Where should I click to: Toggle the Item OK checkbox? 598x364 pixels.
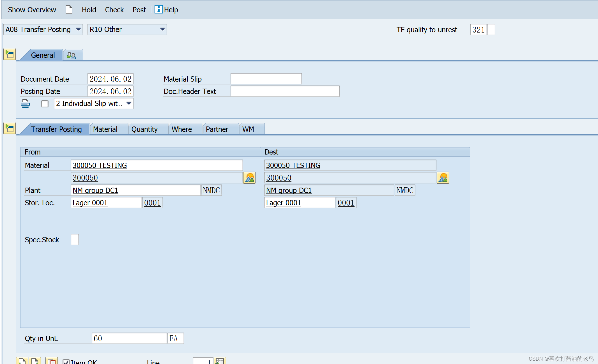[x=66, y=361]
